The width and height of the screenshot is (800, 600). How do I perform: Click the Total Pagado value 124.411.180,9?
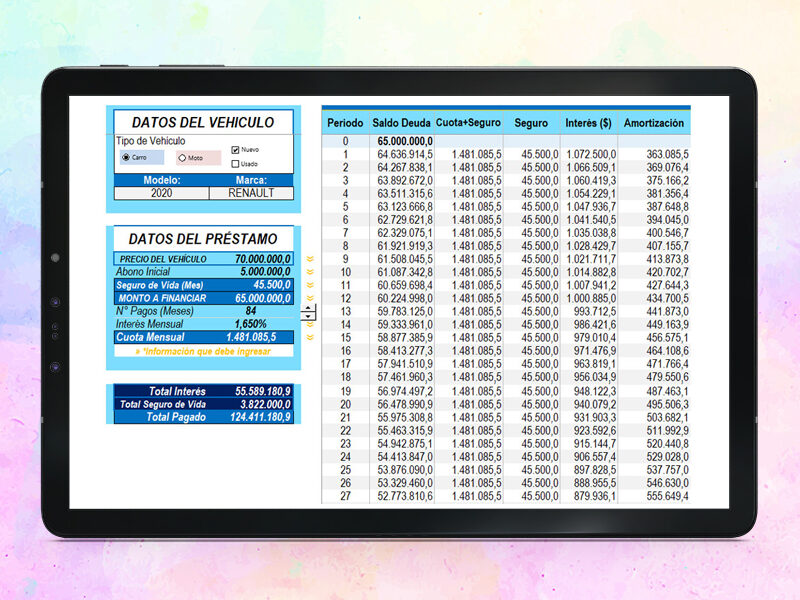[x=260, y=417]
